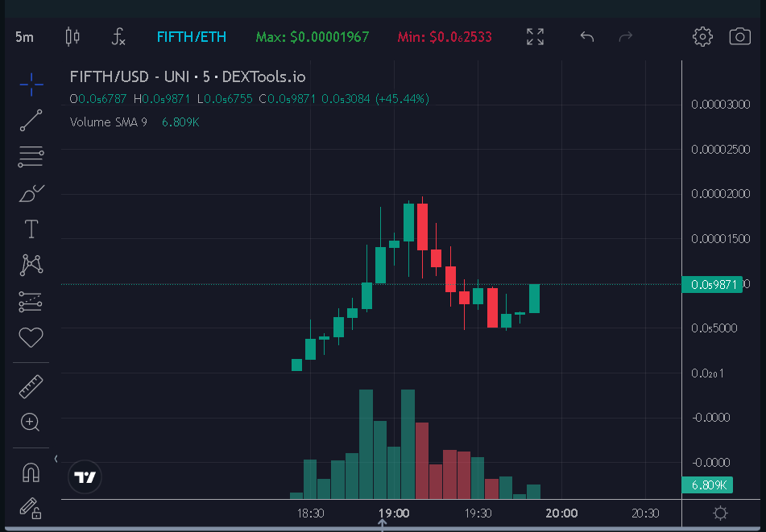
Task: Open the indicators fx panel
Action: [x=118, y=36]
